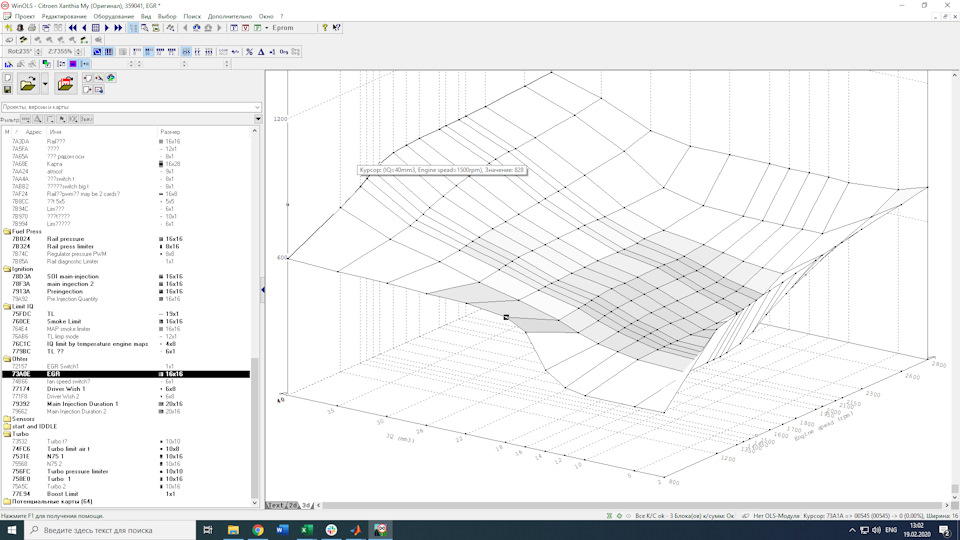Open the Вид menu

pyautogui.click(x=146, y=17)
